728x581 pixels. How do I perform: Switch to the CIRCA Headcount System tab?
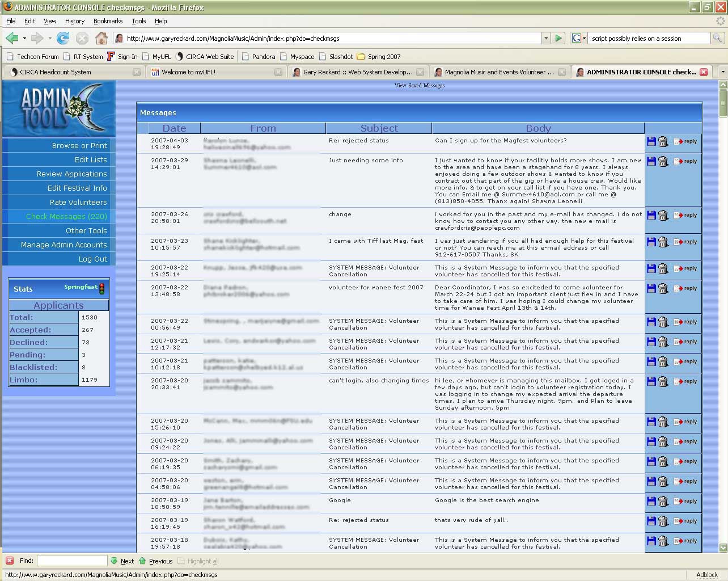(x=56, y=72)
